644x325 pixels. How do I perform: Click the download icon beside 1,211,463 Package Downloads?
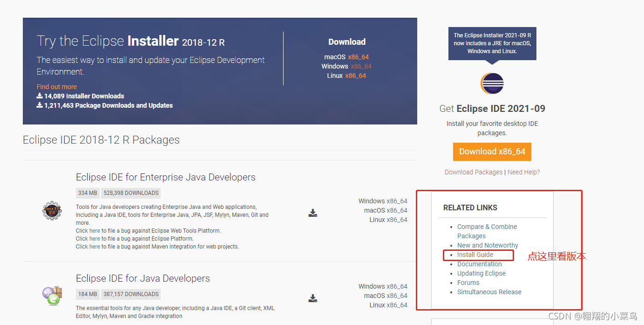39,105
